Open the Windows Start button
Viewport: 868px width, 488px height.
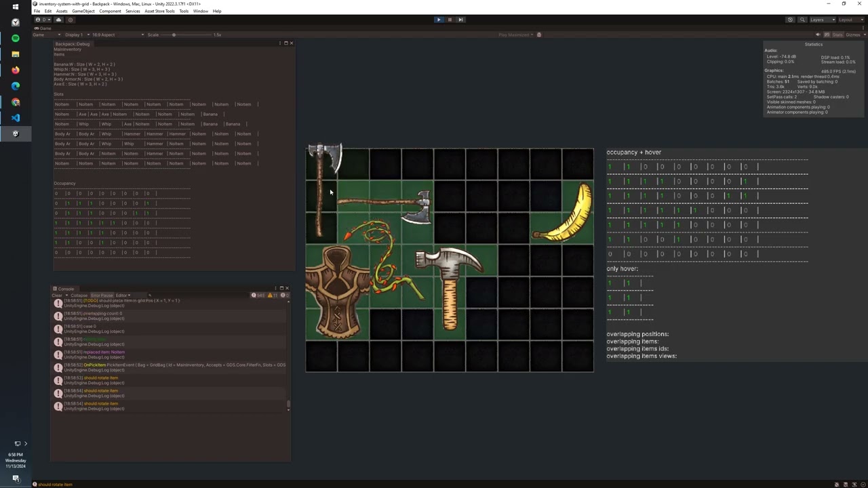click(16, 7)
